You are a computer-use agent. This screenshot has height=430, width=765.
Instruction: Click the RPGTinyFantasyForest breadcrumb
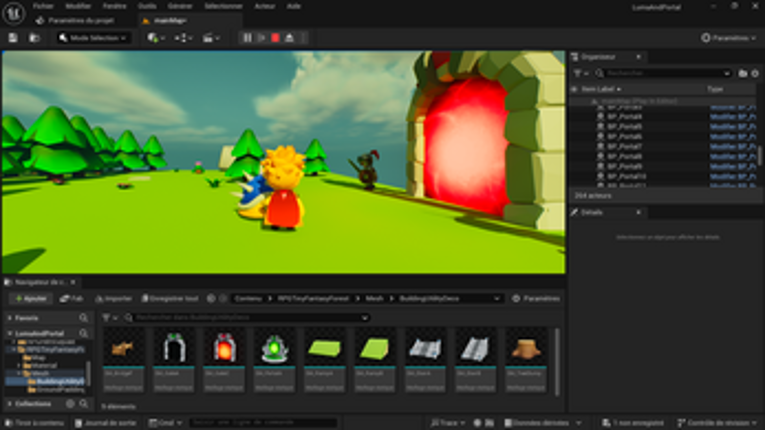(313, 299)
